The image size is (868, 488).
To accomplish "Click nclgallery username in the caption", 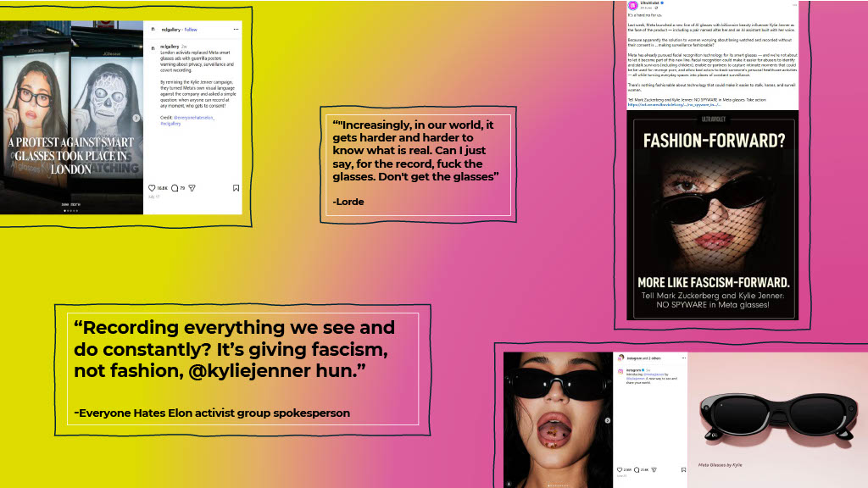I will coord(170,47).
